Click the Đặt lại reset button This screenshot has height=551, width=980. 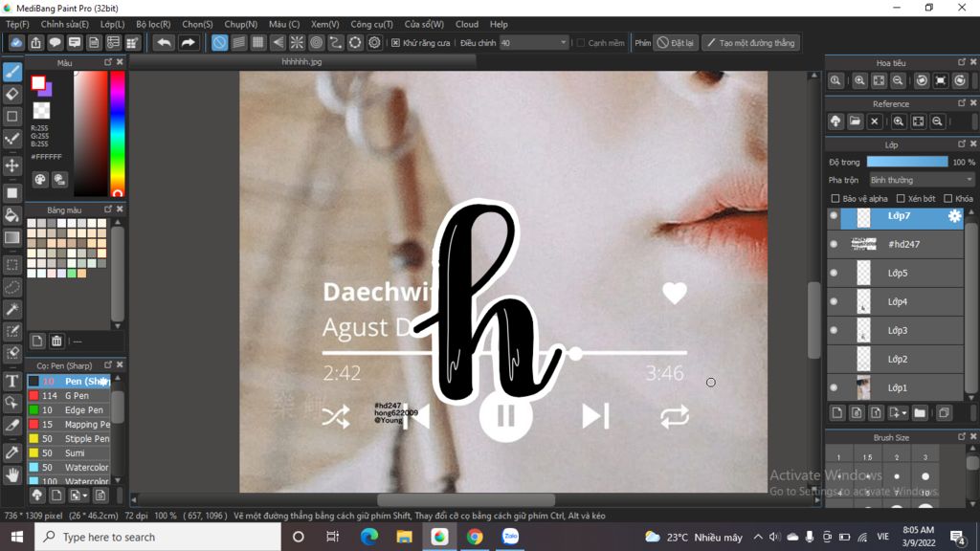676,42
